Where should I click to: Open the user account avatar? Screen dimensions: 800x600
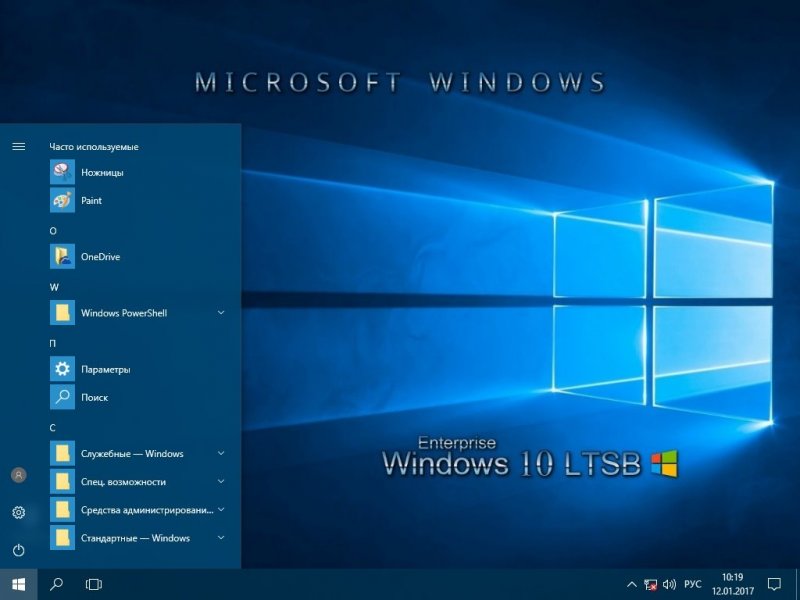click(19, 475)
